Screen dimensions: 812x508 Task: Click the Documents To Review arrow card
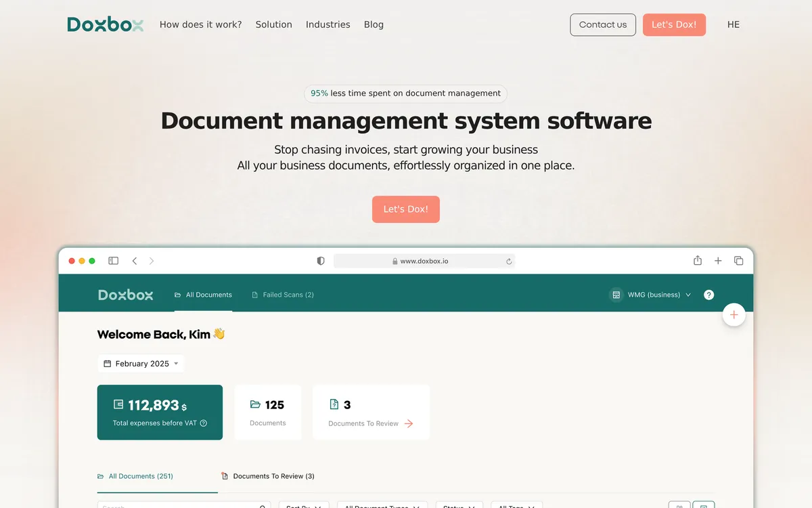tap(371, 412)
